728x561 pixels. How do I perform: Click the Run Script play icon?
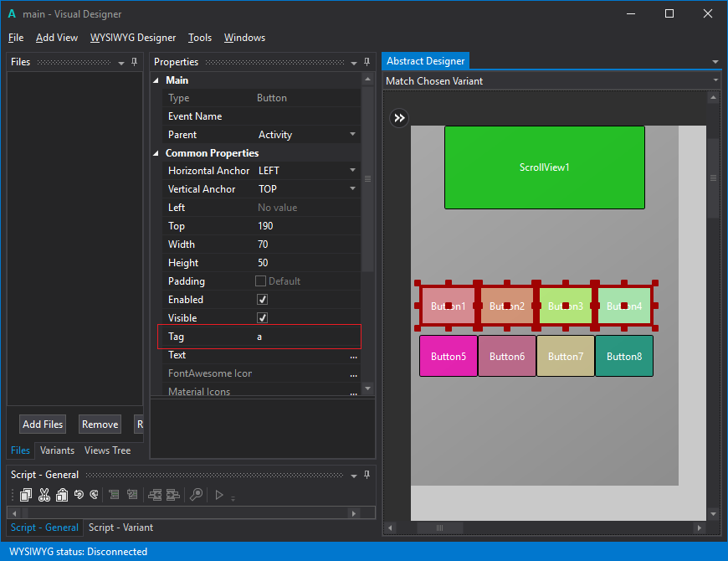click(x=219, y=495)
